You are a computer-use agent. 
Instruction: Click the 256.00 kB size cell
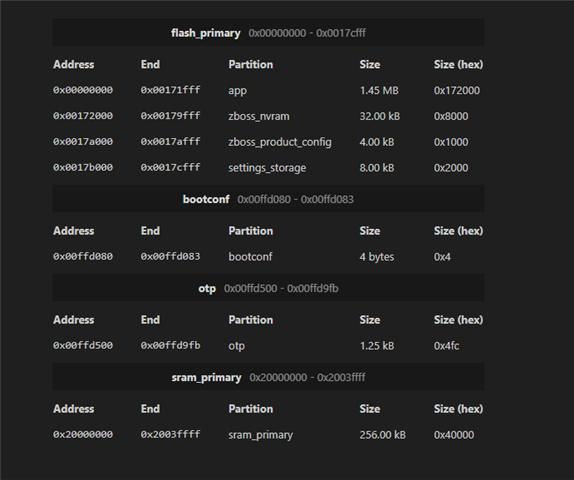click(383, 435)
